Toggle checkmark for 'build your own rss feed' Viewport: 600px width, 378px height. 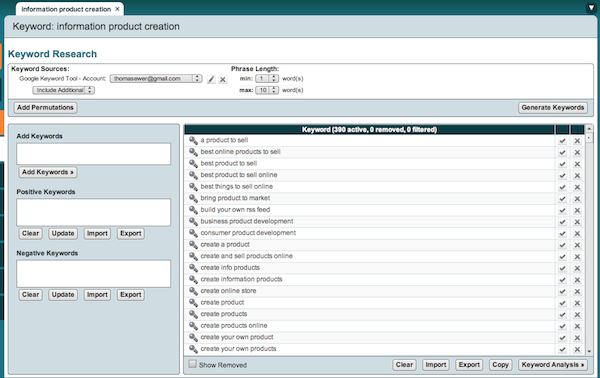point(562,210)
